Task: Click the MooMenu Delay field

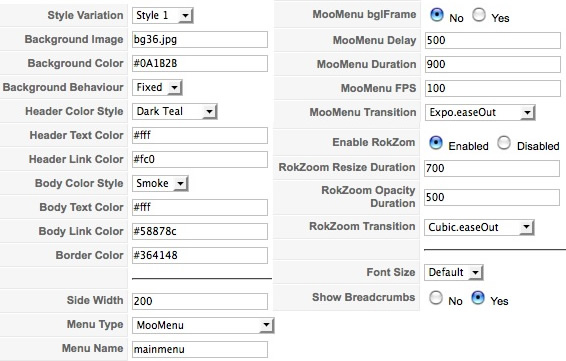Action: tap(493, 40)
